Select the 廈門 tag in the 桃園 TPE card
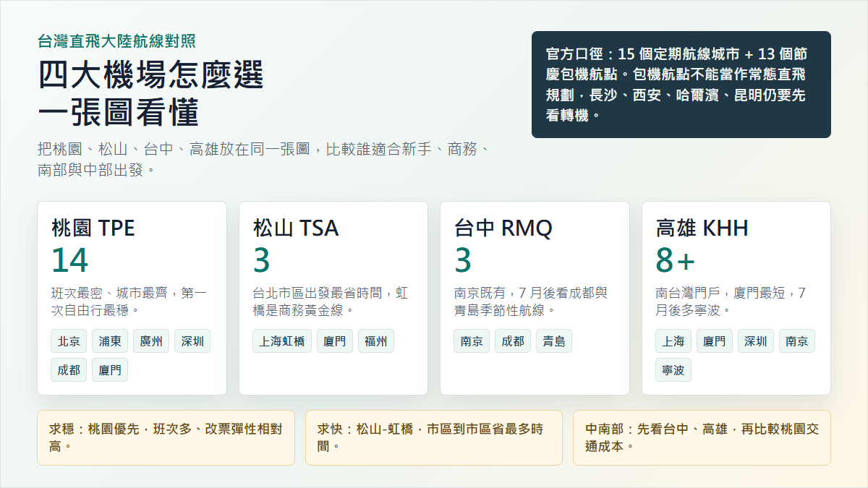Screen dimensions: 868x488 tap(110, 369)
